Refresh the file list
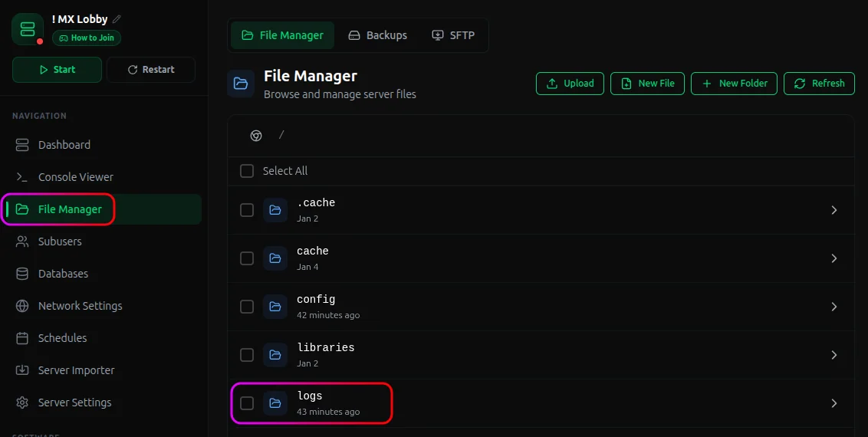 click(x=819, y=84)
